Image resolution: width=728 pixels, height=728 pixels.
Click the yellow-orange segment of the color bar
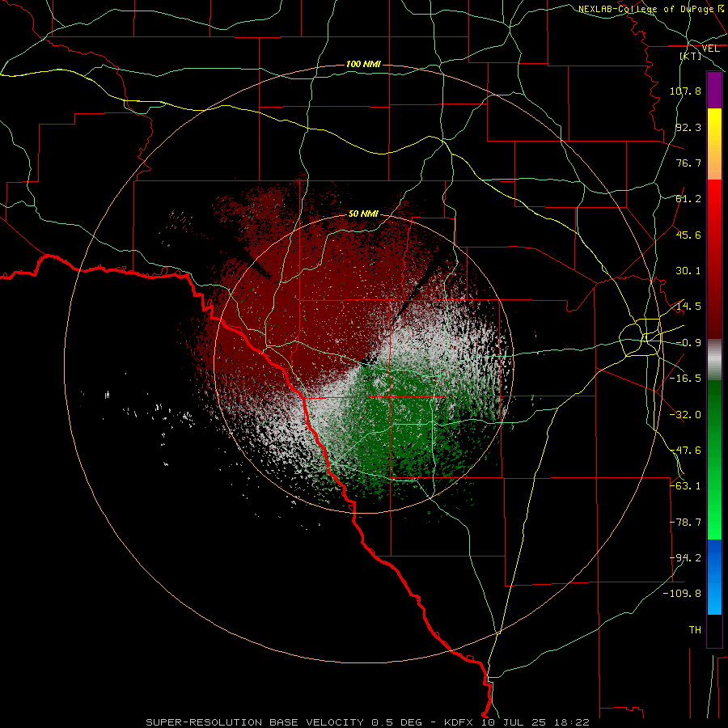(x=714, y=144)
